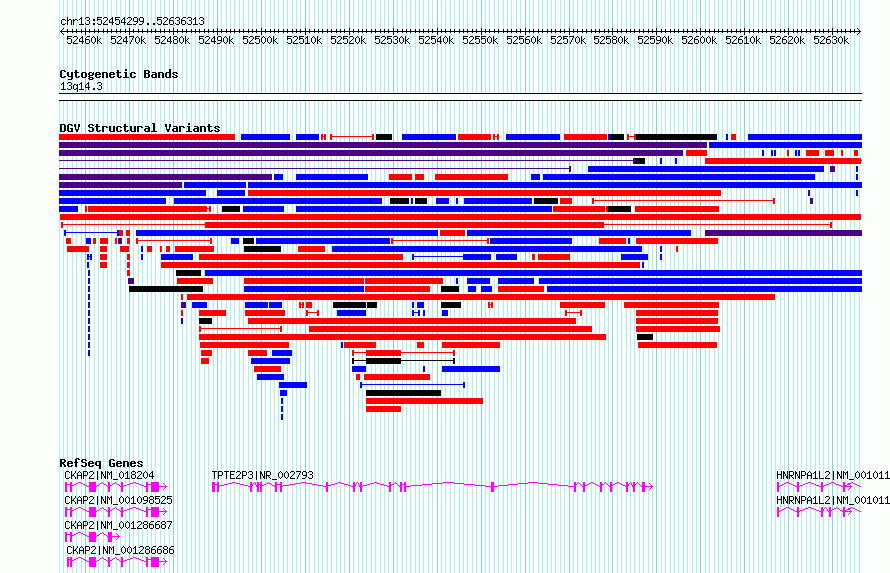Select the 52460k ruler tick label
Viewport: 890px width, 573px height.
pyautogui.click(x=84, y=41)
